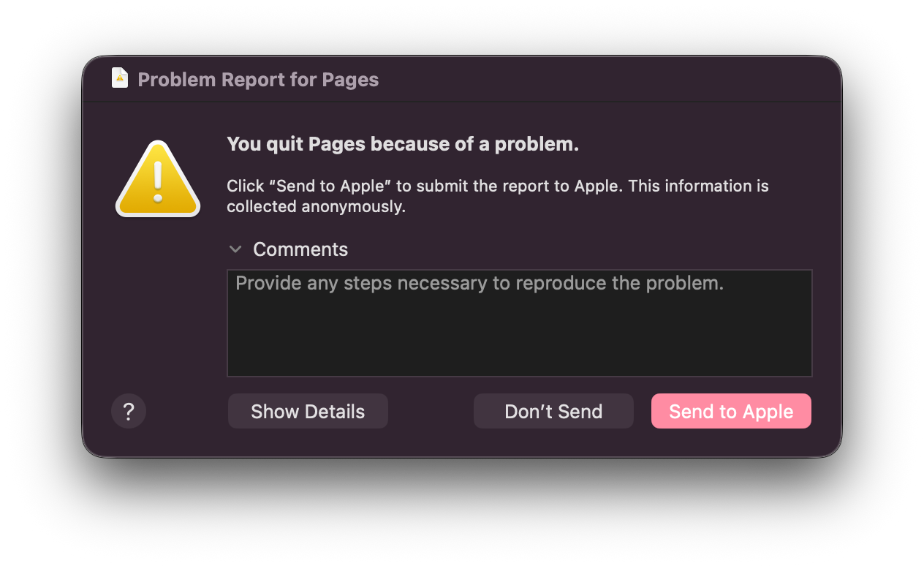Collapse the Comments disclosure chevron
This screenshot has width=924, height=566.
[x=235, y=249]
